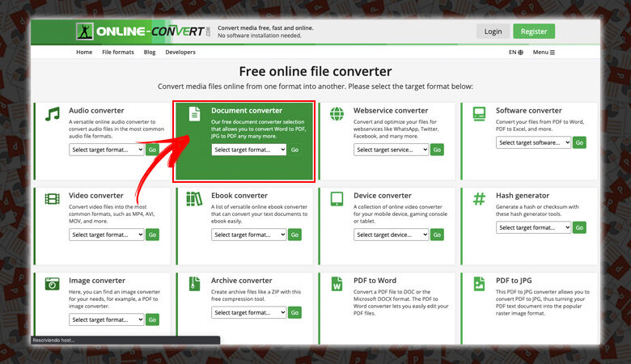Open the Archive converter heading link
Image resolution: width=631 pixels, height=364 pixels.
(241, 281)
